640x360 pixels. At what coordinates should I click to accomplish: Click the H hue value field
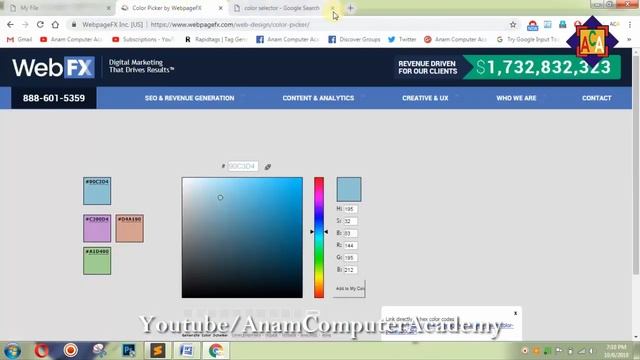pos(351,209)
